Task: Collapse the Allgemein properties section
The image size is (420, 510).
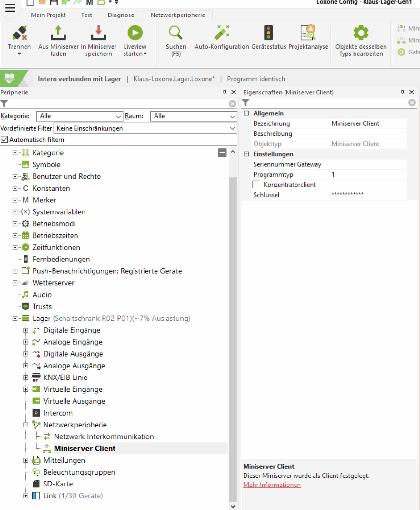Action: coord(246,113)
